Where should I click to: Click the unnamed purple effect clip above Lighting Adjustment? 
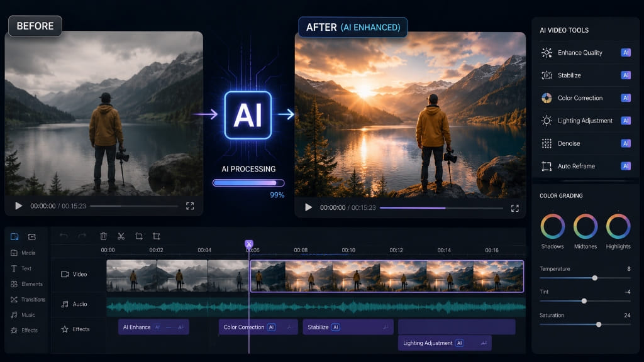[457, 327]
